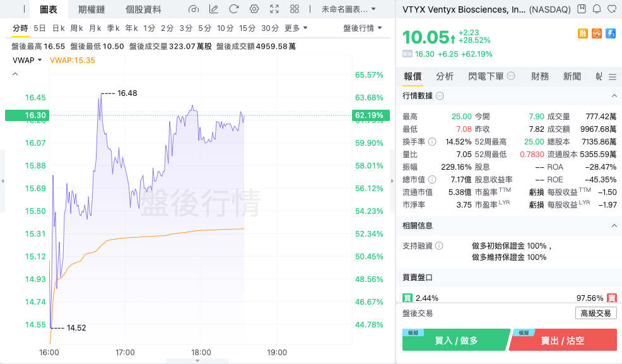The image size is (622, 364).
Task: Select the 月k timeframe
Action: click(x=95, y=28)
